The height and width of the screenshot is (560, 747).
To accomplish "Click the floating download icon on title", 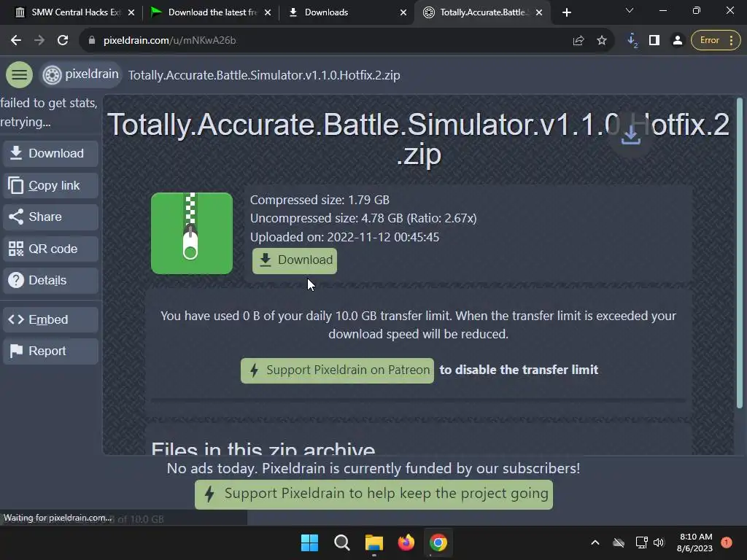I will pyautogui.click(x=631, y=135).
